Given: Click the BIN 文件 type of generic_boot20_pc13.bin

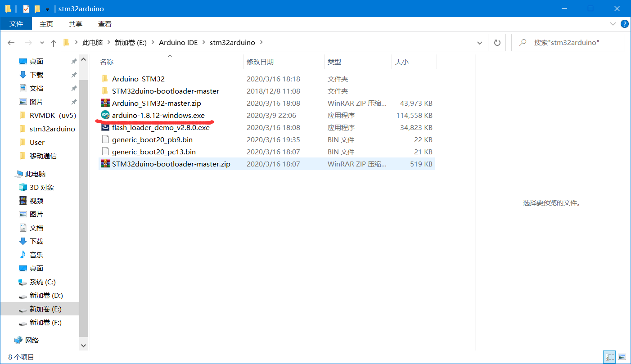Looking at the screenshot, I should pos(341,152).
